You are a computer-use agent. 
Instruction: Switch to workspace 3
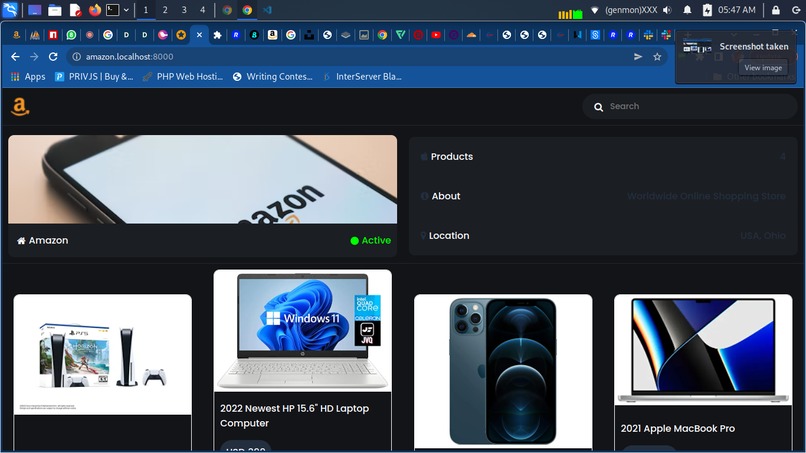pyautogui.click(x=184, y=10)
